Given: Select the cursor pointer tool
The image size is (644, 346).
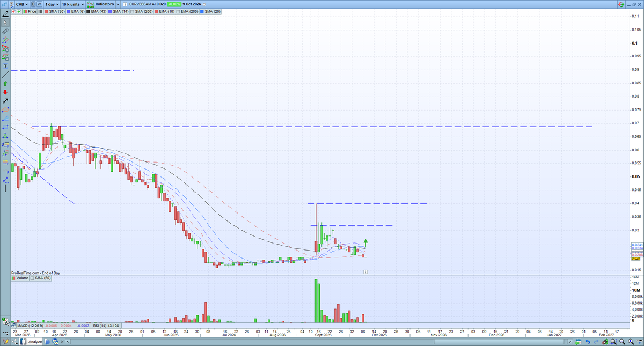Looking at the screenshot, I should [5, 23].
